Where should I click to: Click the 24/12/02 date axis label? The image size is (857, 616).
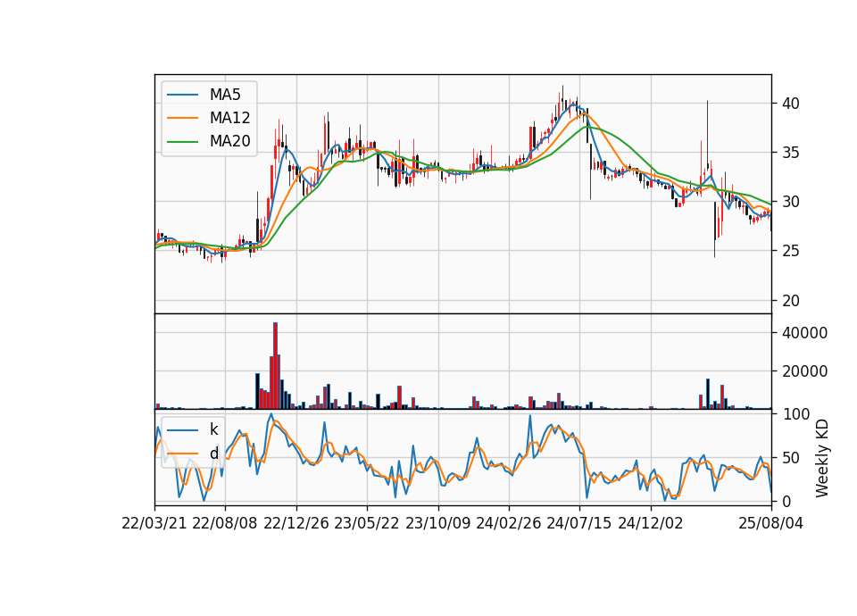tap(651, 524)
